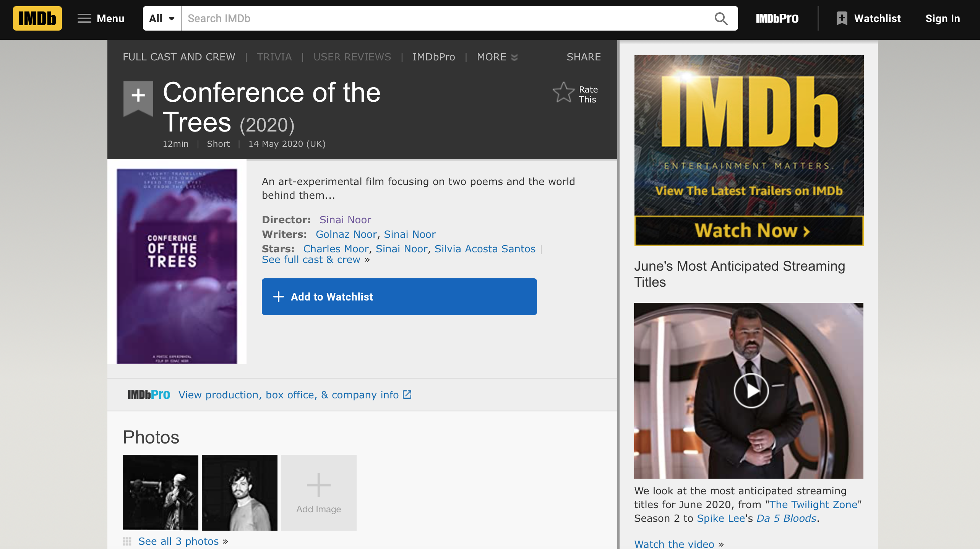980x549 pixels.
Task: Open the SHARE options
Action: (x=583, y=57)
